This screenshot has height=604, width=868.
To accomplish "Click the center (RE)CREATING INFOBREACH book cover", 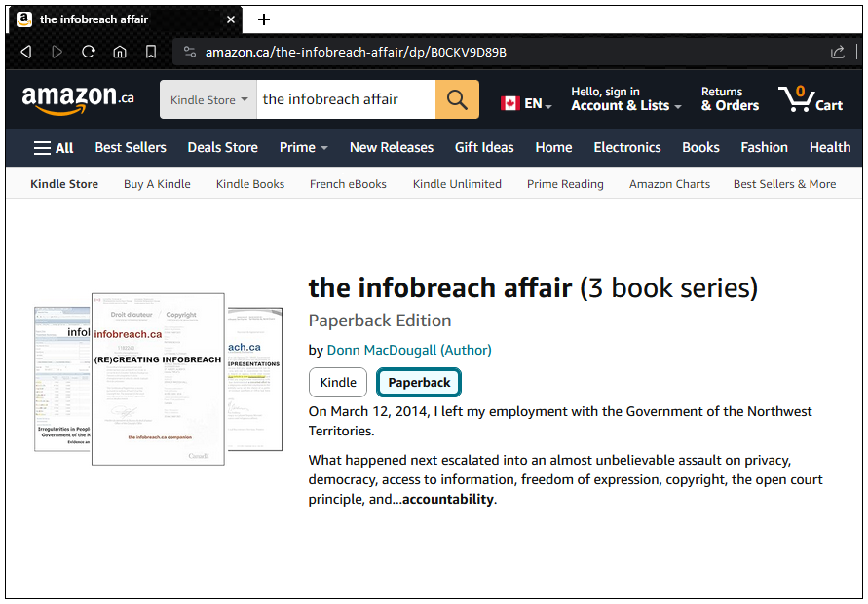I will point(159,379).
